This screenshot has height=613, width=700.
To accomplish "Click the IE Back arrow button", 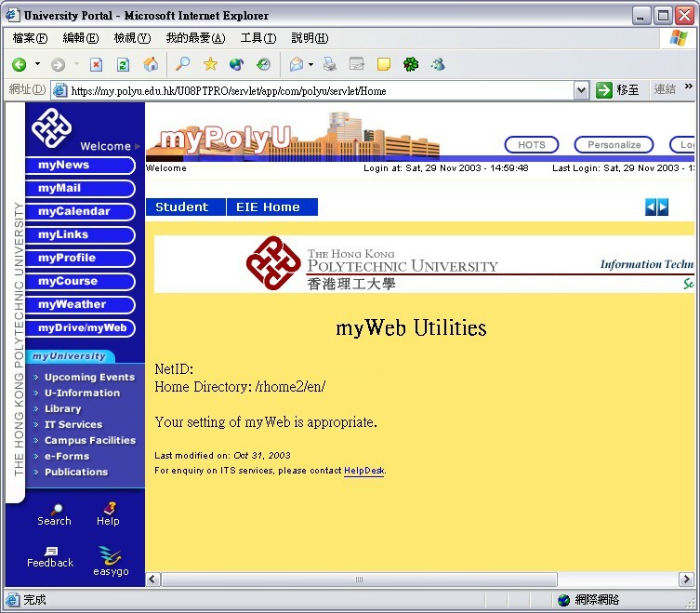I will (19, 65).
